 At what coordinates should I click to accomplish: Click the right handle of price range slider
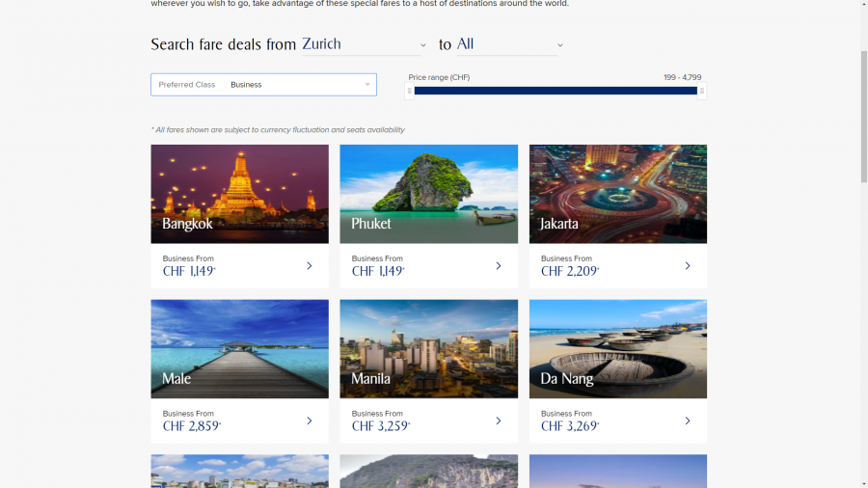702,91
